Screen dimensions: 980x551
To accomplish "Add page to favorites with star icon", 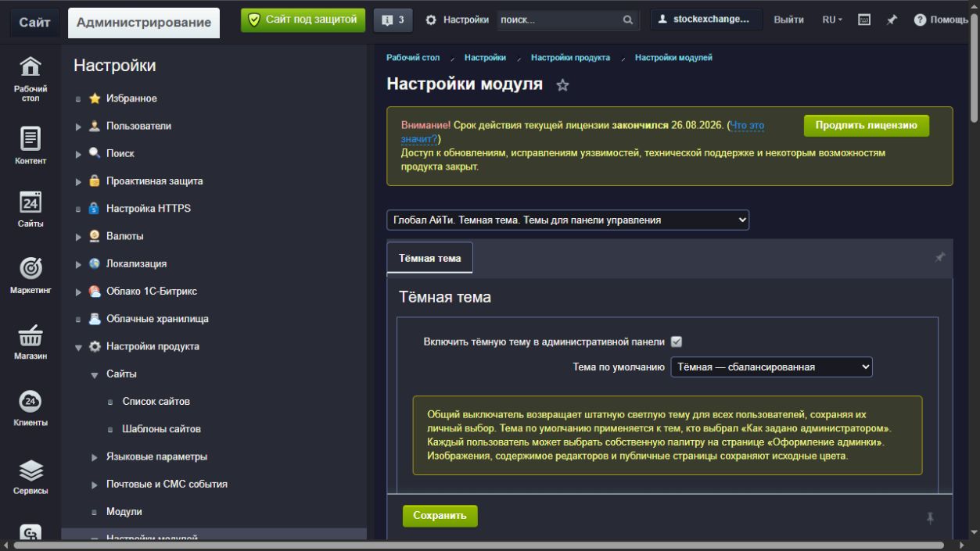I will point(562,86).
